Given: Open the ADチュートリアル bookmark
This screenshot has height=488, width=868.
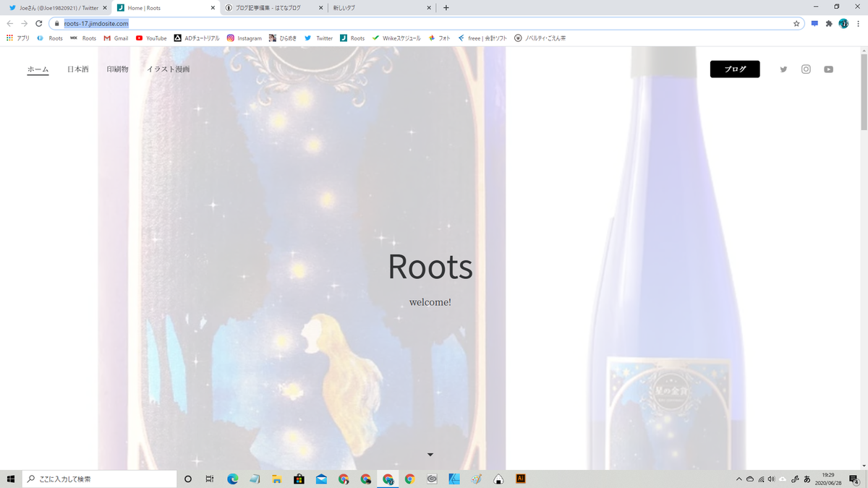Looking at the screenshot, I should click(197, 38).
